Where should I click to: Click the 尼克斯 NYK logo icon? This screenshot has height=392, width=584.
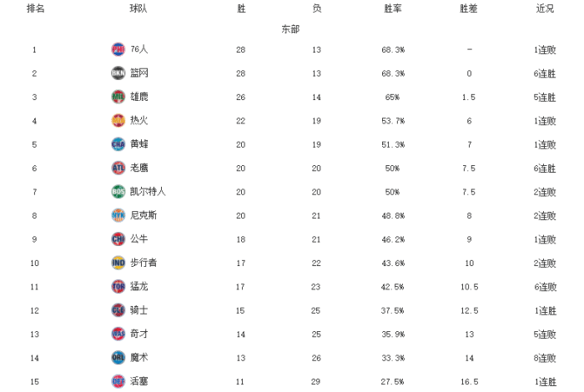(118, 215)
